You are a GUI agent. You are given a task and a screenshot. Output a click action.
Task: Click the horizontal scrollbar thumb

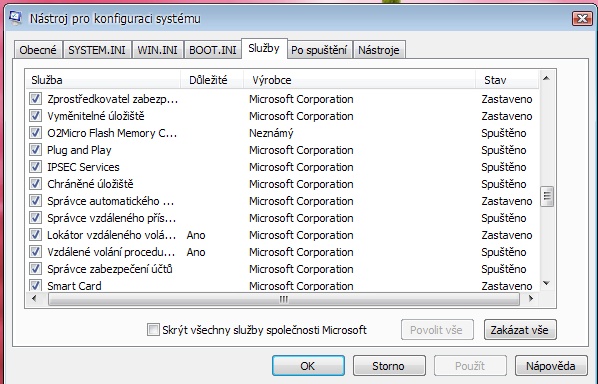coord(284,299)
